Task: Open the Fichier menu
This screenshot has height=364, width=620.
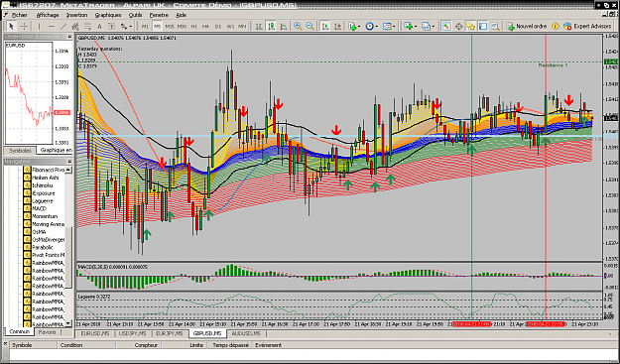Action: tap(20, 15)
